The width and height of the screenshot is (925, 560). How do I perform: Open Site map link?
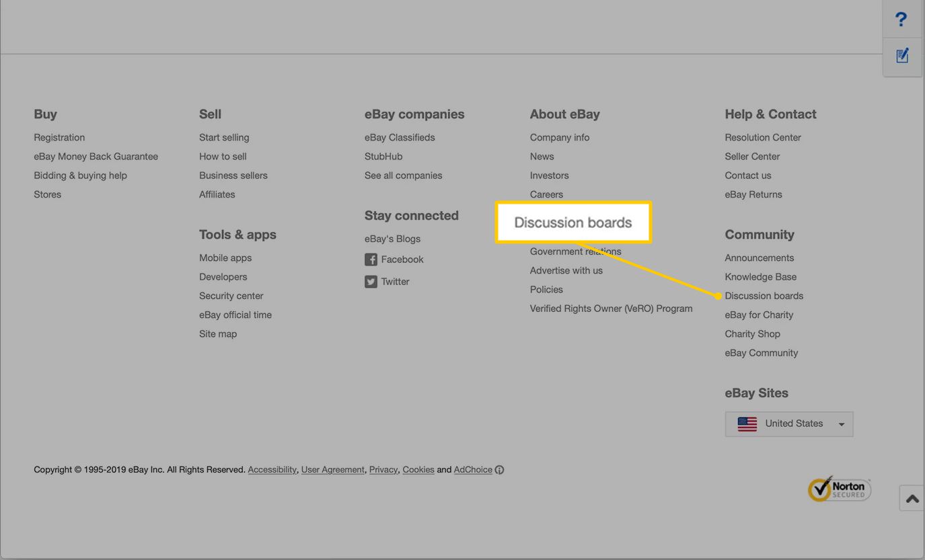[218, 333]
